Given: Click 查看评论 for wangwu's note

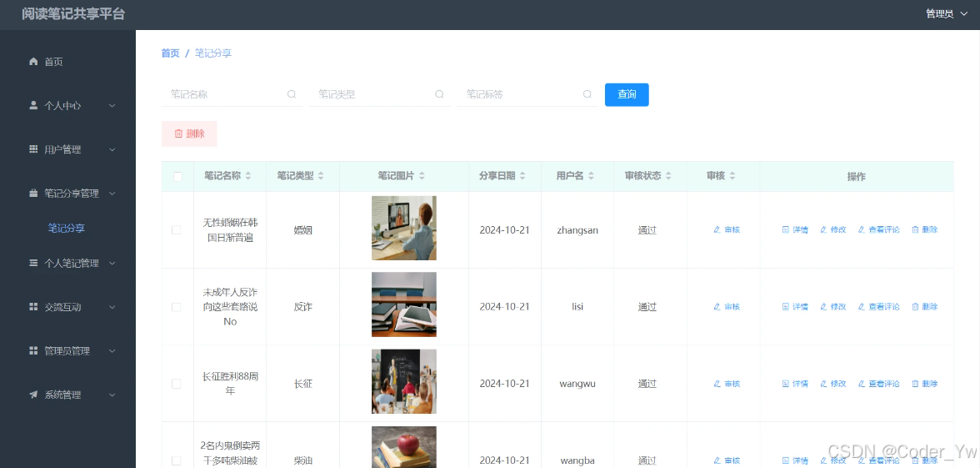Looking at the screenshot, I should (878, 384).
